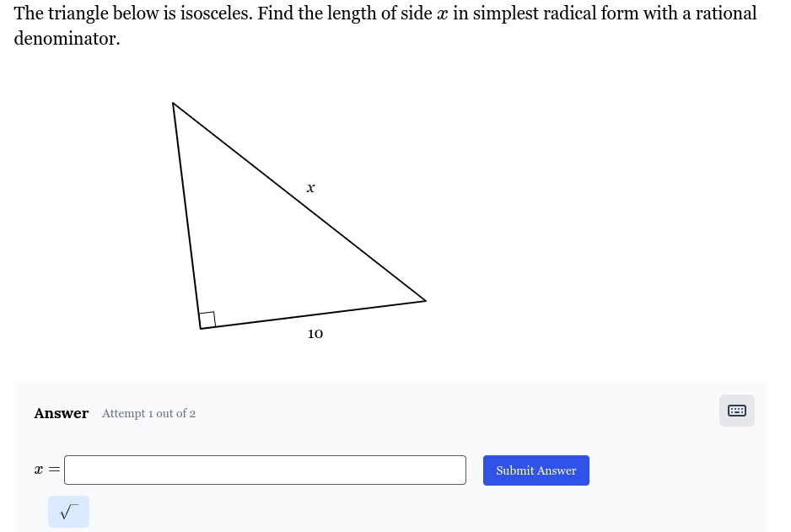Click the 'x =' label beside the input
This screenshot has height=532, width=791.
(x=46, y=470)
